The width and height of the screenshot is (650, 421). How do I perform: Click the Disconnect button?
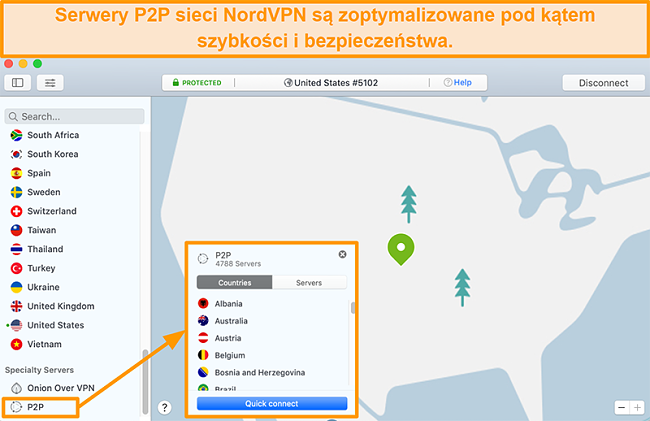[603, 83]
